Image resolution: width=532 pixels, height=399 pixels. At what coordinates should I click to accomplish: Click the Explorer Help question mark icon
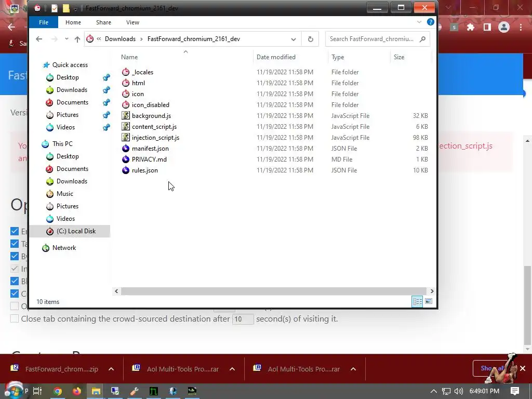point(430,22)
